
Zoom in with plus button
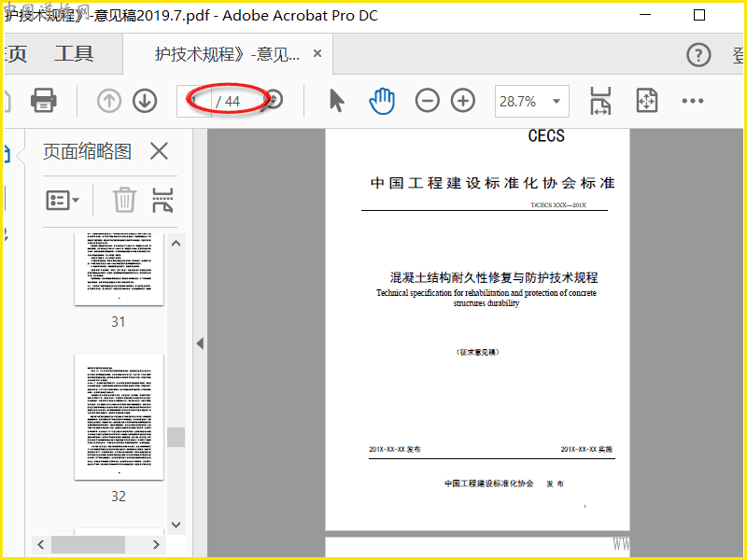tap(463, 101)
